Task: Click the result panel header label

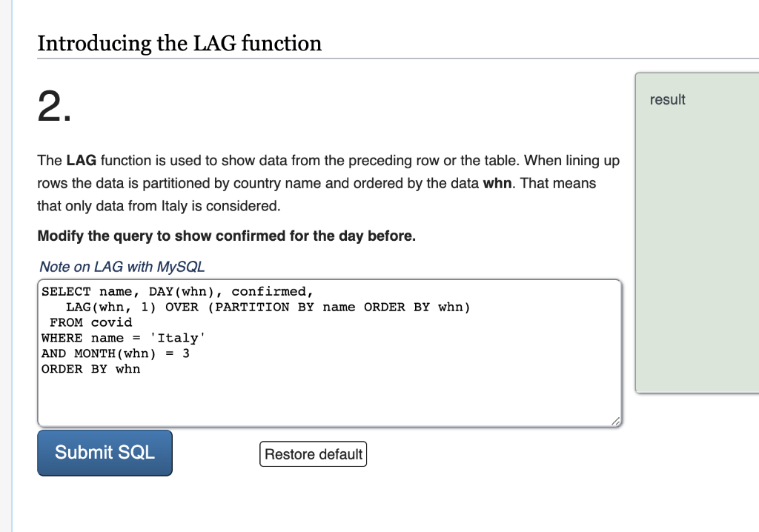Action: click(666, 99)
